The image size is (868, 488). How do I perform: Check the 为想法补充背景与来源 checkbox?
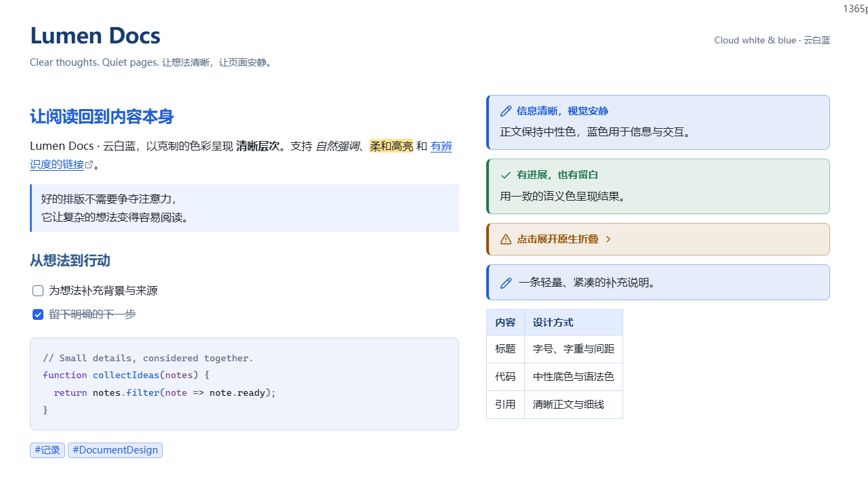38,291
